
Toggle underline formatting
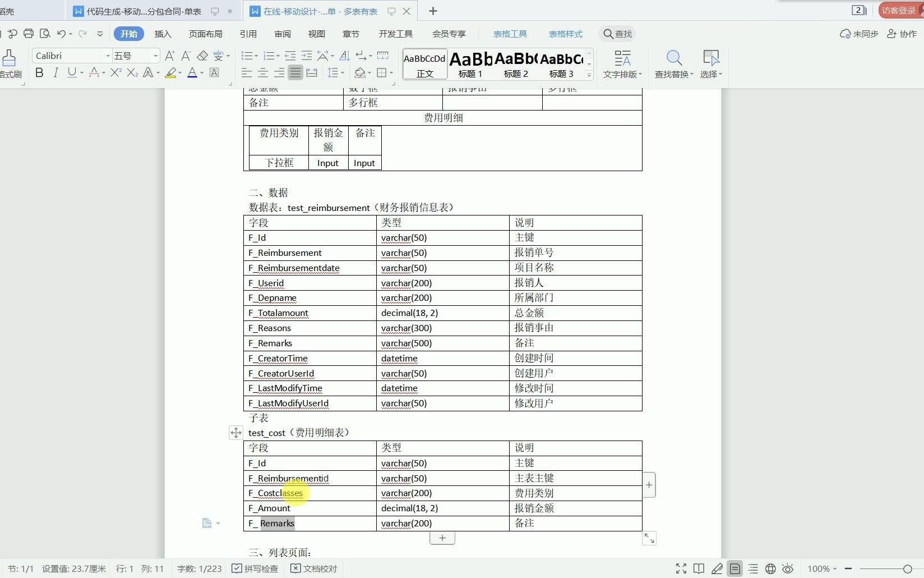tap(71, 72)
